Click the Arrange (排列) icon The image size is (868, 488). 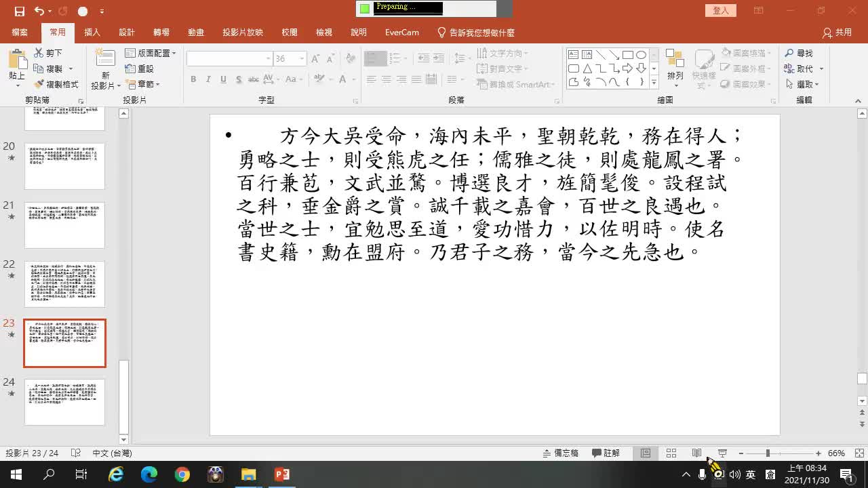point(675,58)
